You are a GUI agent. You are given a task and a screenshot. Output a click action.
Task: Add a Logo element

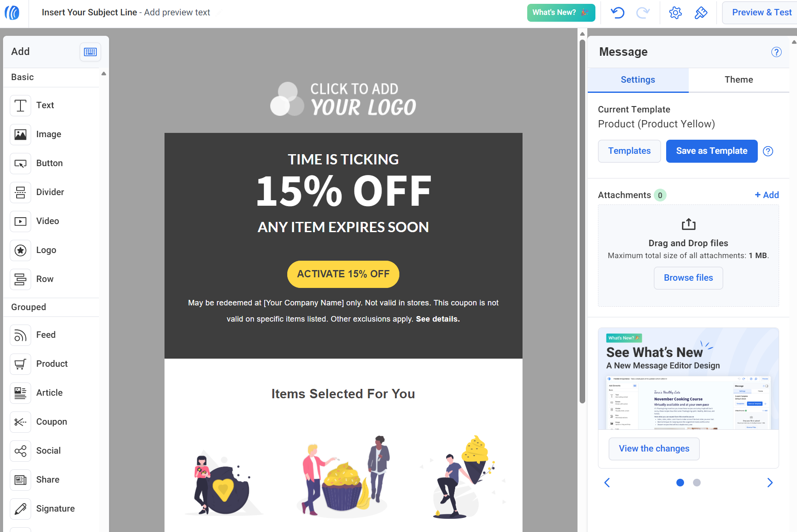(20, 250)
